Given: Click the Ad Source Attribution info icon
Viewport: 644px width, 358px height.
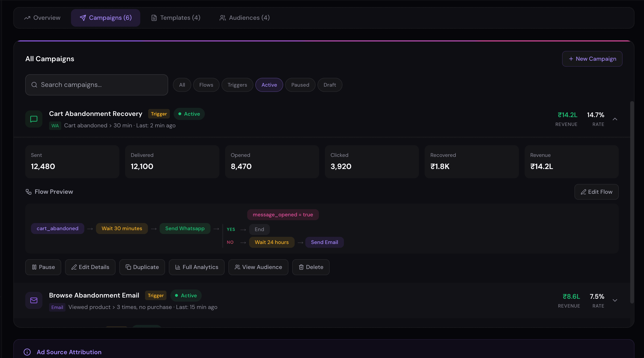Looking at the screenshot, I should coord(27,352).
